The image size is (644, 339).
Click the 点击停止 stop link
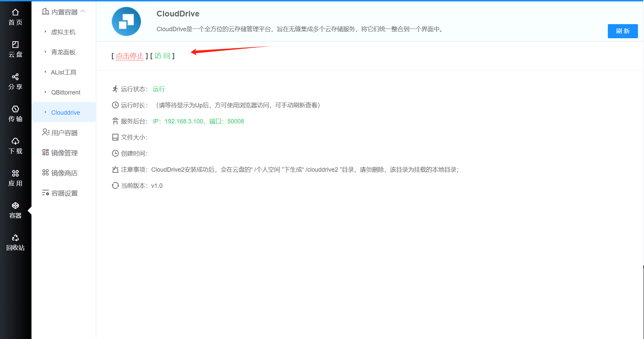pos(130,56)
